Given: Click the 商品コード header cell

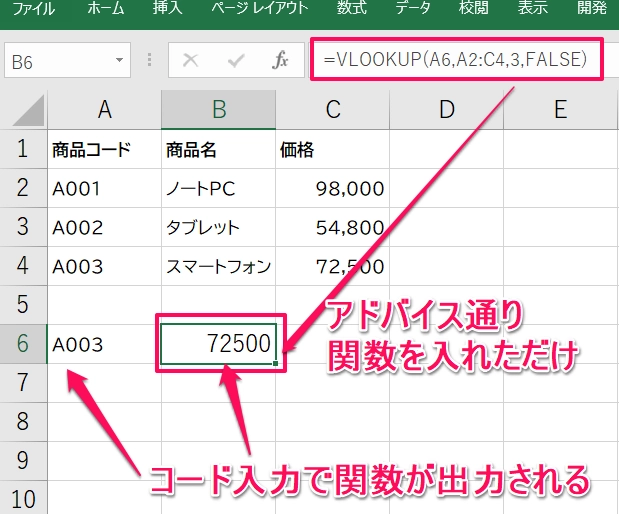Looking at the screenshot, I should coord(104,149).
